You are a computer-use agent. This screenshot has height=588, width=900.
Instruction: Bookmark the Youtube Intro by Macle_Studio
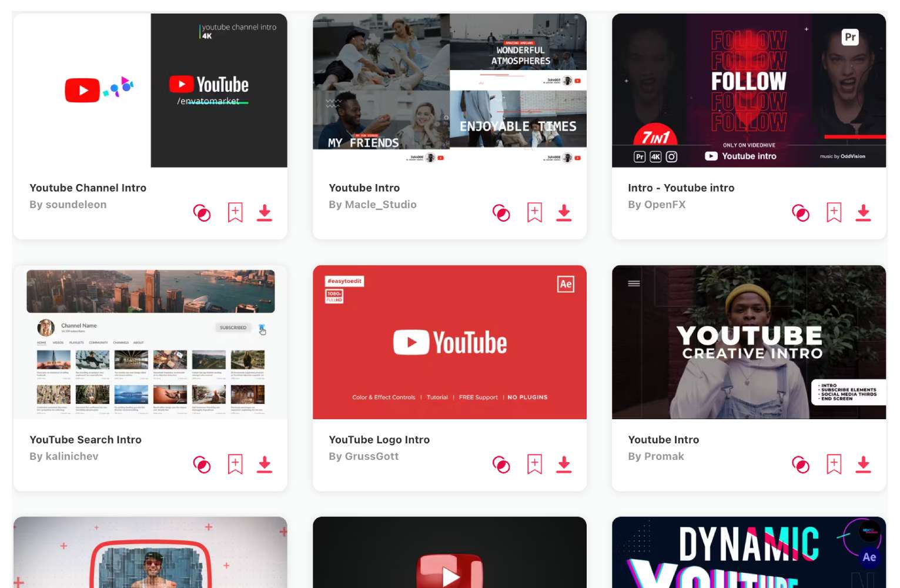[x=534, y=212]
